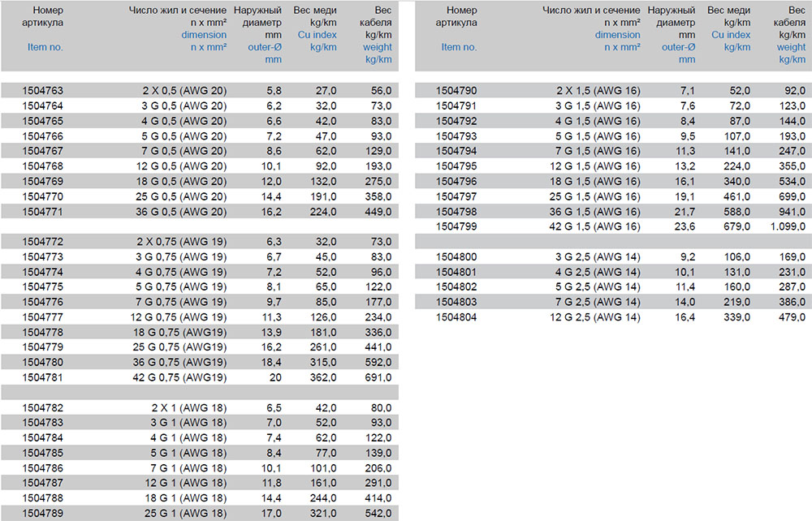Select item number 1504776

click(42, 302)
